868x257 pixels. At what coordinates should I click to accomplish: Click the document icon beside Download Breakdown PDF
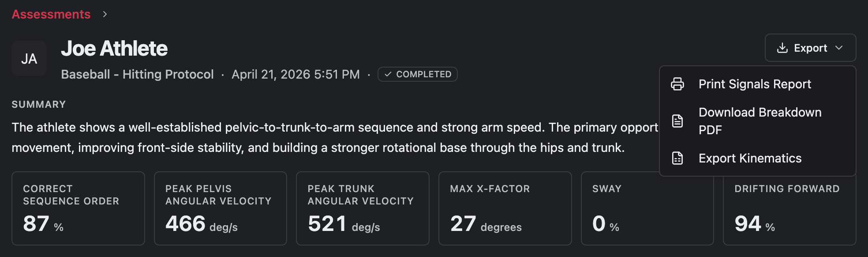tap(677, 121)
